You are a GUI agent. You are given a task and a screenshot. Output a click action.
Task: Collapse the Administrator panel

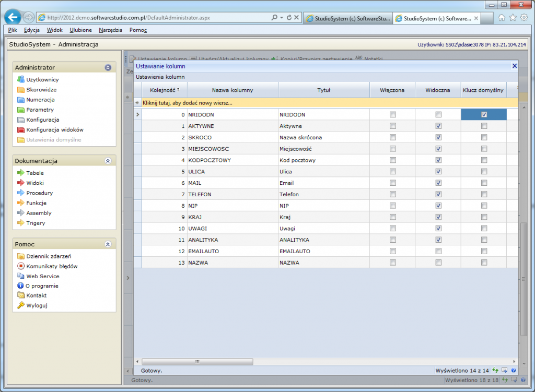pos(108,68)
